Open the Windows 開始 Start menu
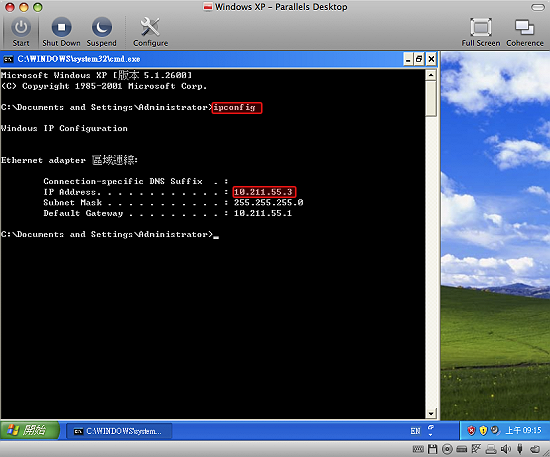550x457 pixels. (x=30, y=430)
